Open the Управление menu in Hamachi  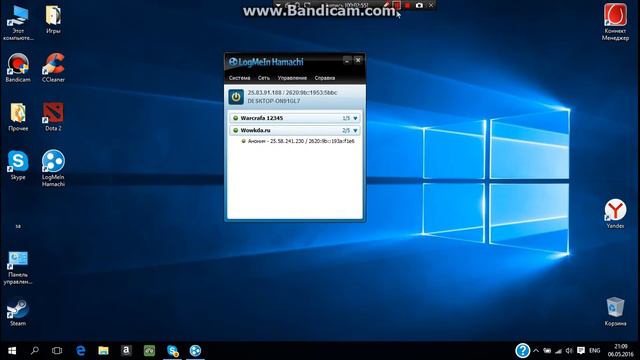point(292,78)
